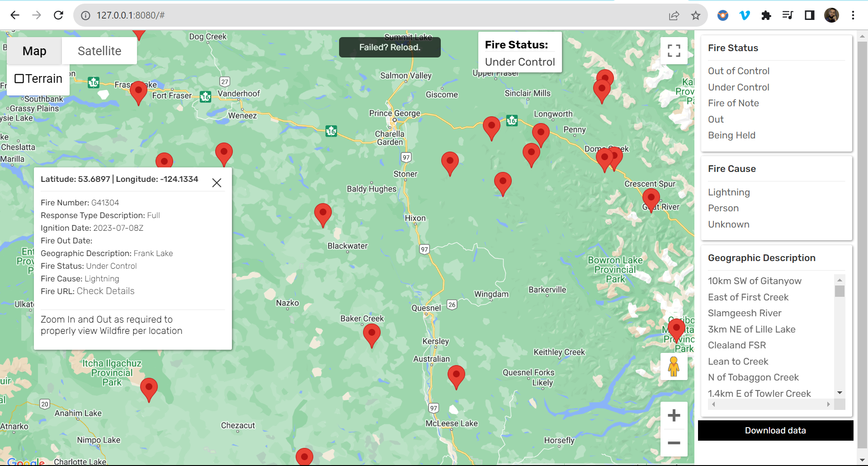Viewport: 868px width, 466px height.
Task: Click the page scrollbar down arrow
Action: click(863, 461)
